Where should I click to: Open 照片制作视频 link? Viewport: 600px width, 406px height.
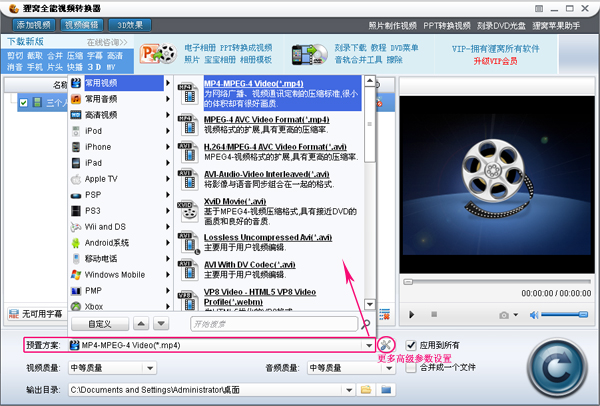coord(393,26)
